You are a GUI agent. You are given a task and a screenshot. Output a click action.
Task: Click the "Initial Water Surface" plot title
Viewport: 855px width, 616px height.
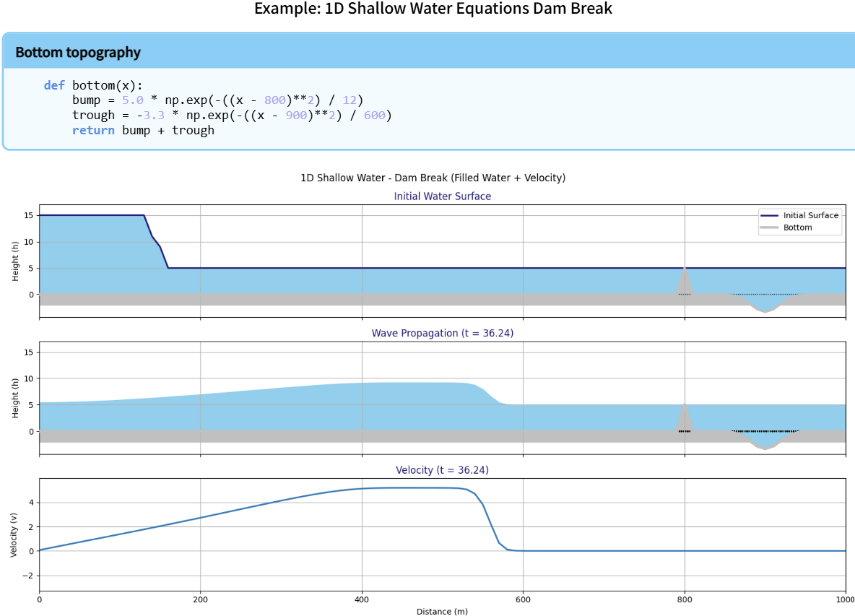(x=442, y=196)
